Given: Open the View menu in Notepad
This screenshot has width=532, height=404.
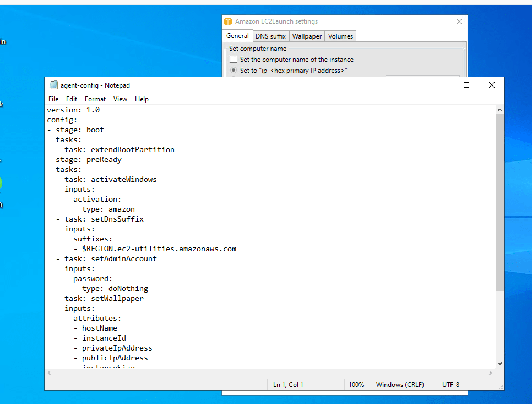Looking at the screenshot, I should [120, 99].
